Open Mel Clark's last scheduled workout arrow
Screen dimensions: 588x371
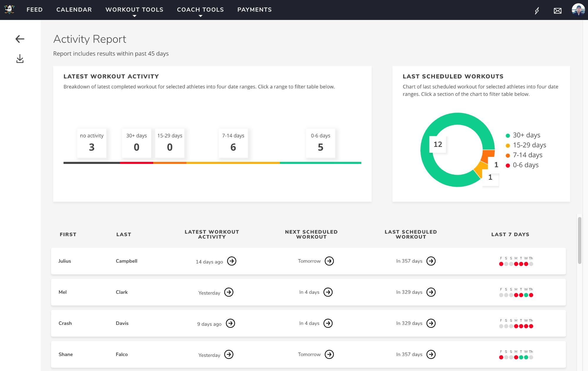pyautogui.click(x=431, y=292)
